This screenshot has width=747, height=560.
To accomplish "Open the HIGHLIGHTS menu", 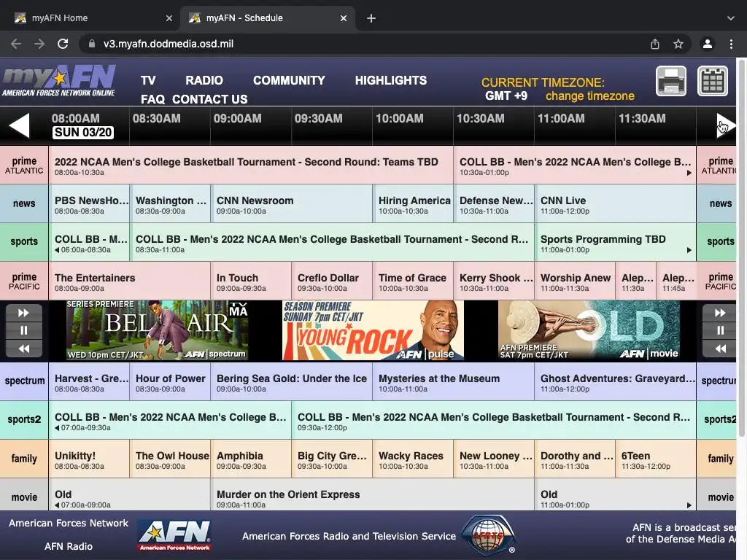I will point(391,80).
